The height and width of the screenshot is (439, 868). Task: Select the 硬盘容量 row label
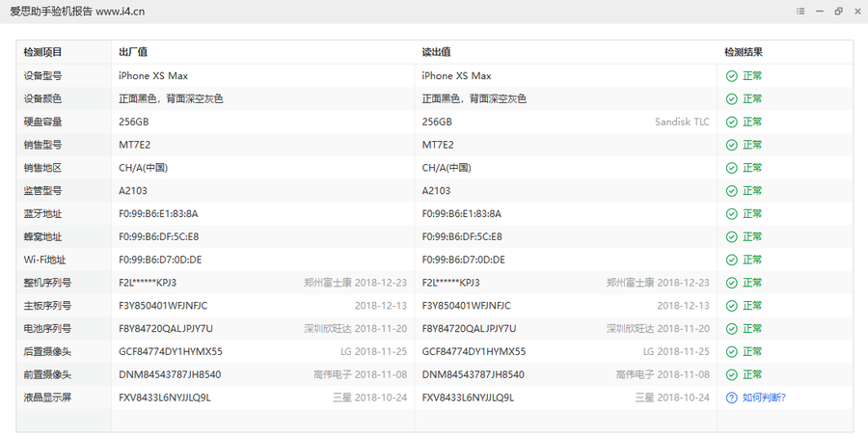pyautogui.click(x=42, y=122)
